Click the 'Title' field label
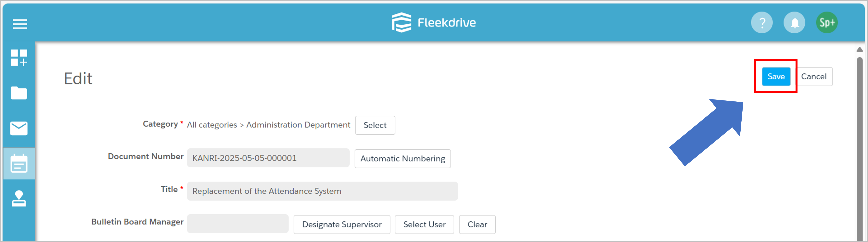 click(x=169, y=190)
